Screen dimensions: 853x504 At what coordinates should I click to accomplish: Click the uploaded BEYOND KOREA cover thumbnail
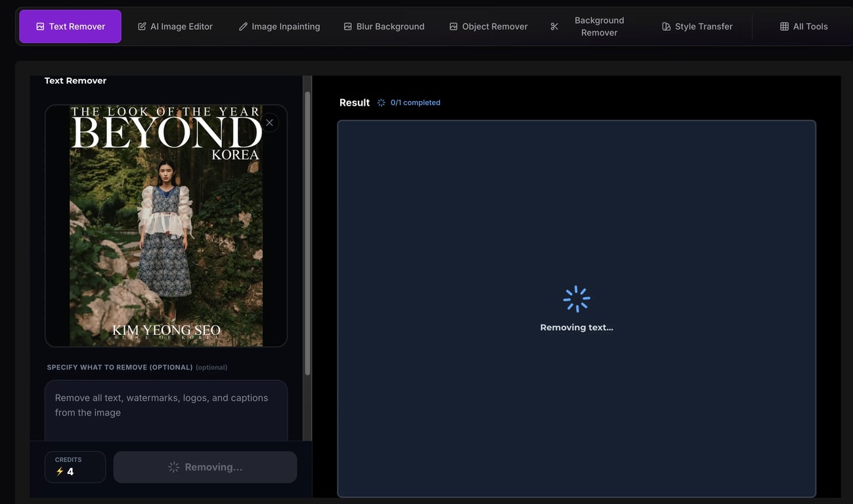click(x=166, y=226)
